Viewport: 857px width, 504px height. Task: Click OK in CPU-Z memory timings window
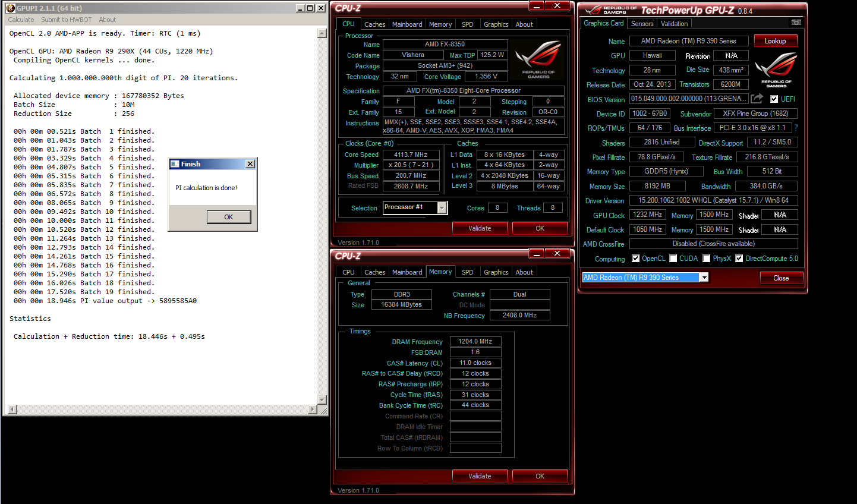point(540,476)
